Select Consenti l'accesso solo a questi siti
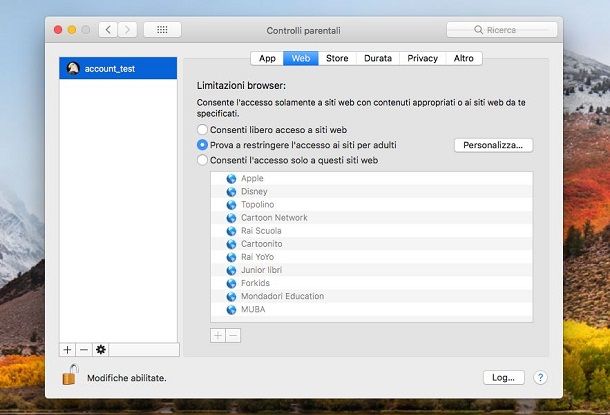 202,160
